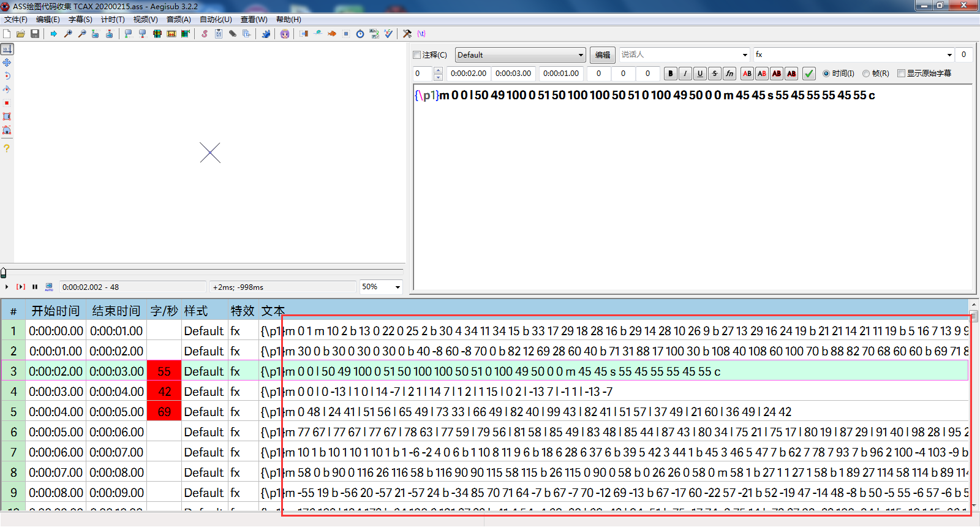The height and width of the screenshot is (527, 980).
Task: Open the Timing Post-Processor clock icon
Action: 360,34
